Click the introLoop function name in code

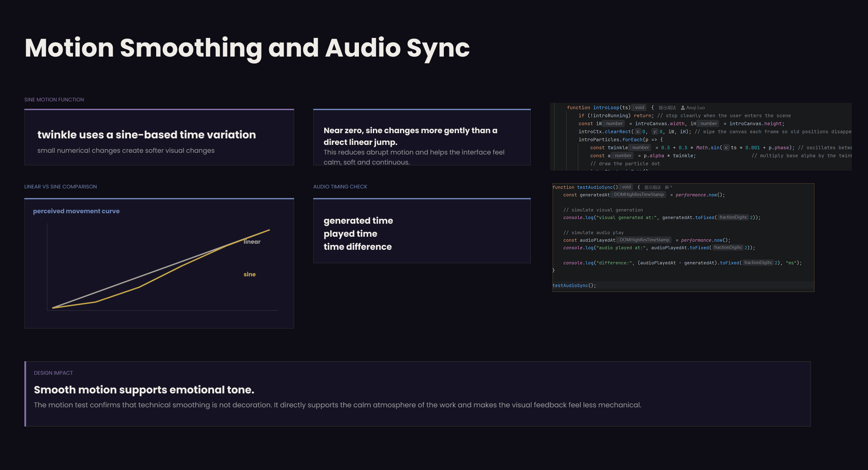(x=606, y=108)
